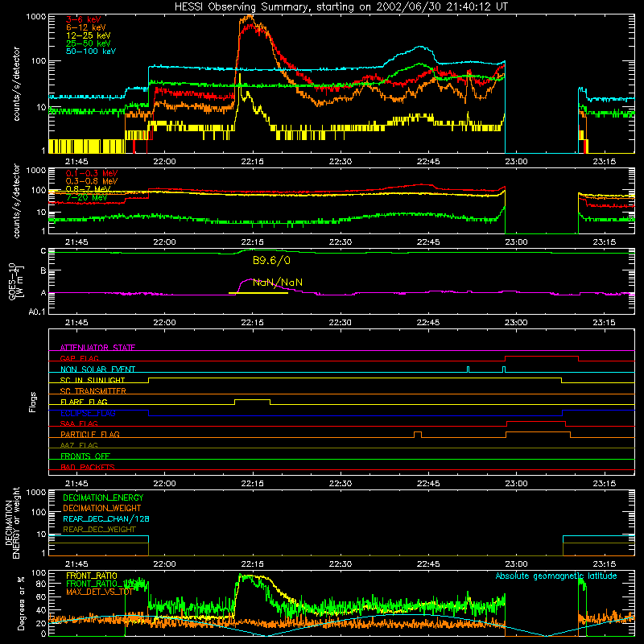Image resolution: width=644 pixels, height=644 pixels.
Task: Click the FRONTS_OFF flag label
Action: pos(85,456)
